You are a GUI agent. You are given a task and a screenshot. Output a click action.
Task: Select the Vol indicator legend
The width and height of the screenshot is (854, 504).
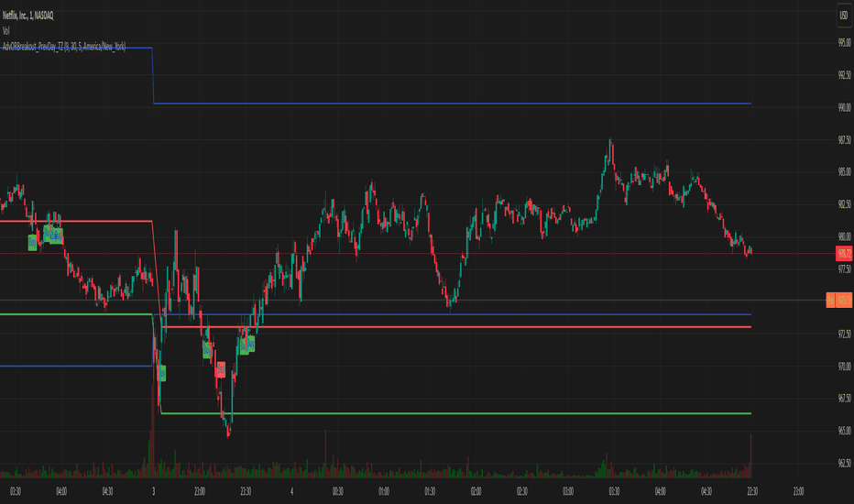pos(6,31)
